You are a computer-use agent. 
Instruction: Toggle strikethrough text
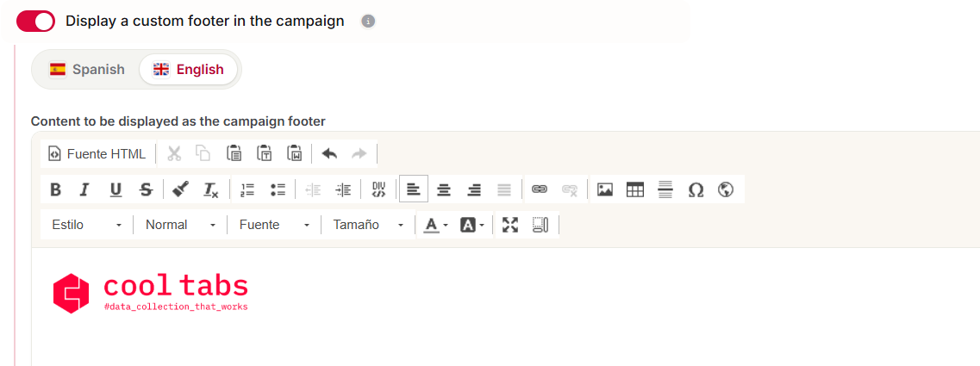[146, 189]
